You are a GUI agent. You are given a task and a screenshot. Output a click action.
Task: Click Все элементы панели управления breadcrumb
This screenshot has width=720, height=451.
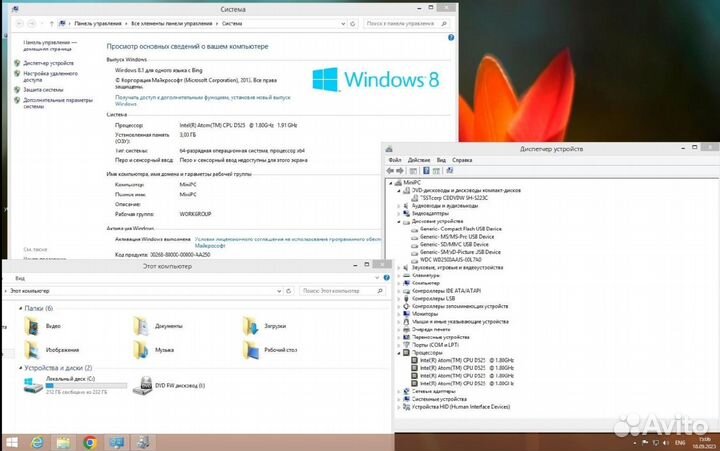pos(172,23)
